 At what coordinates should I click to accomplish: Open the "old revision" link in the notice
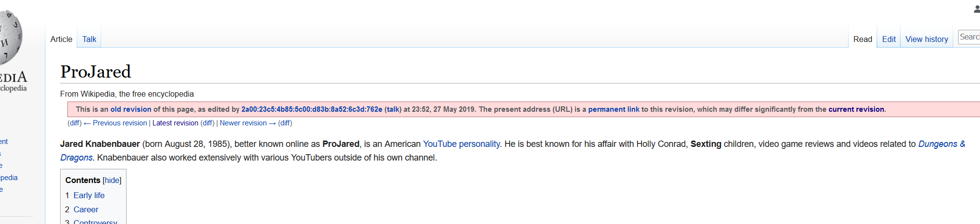(131, 109)
